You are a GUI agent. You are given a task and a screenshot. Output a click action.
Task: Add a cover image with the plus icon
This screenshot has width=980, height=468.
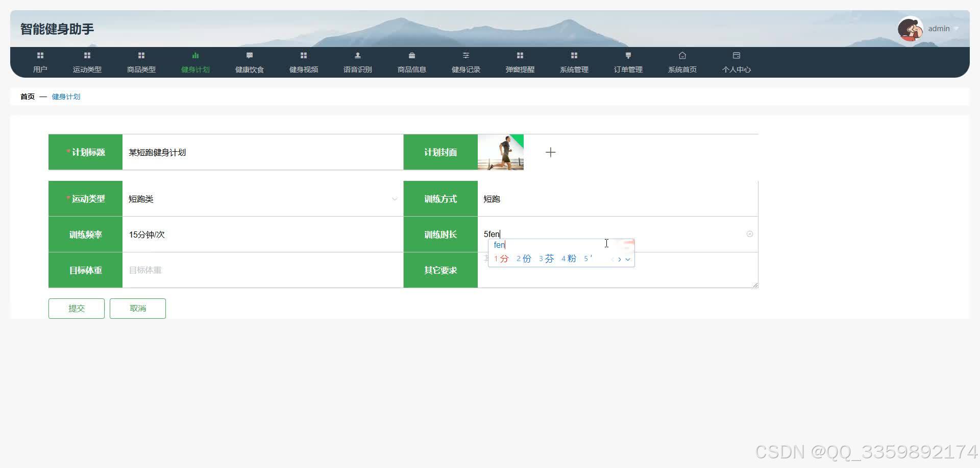(x=550, y=152)
